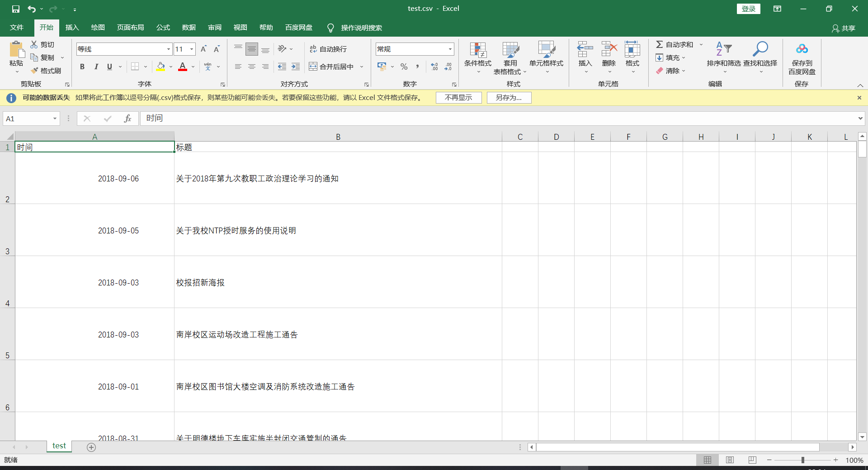Open the 文件 (File) tab
Image resolution: width=868 pixels, height=470 pixels.
17,28
